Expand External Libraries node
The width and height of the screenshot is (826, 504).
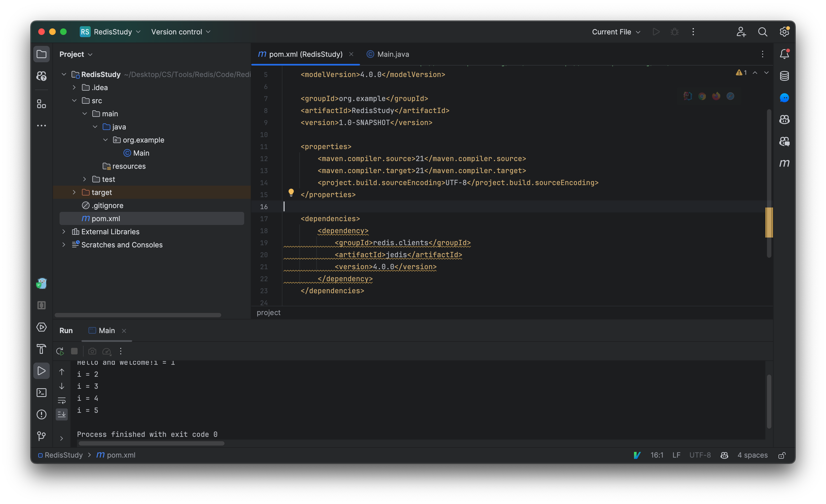click(x=64, y=232)
